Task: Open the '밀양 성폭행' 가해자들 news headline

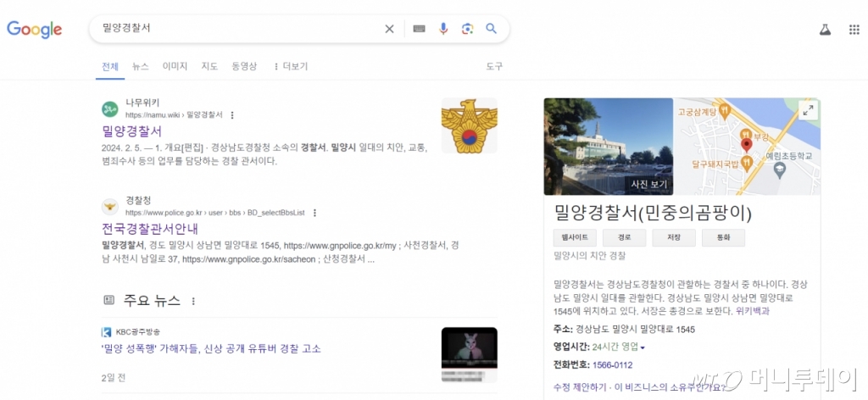Action: click(211, 349)
